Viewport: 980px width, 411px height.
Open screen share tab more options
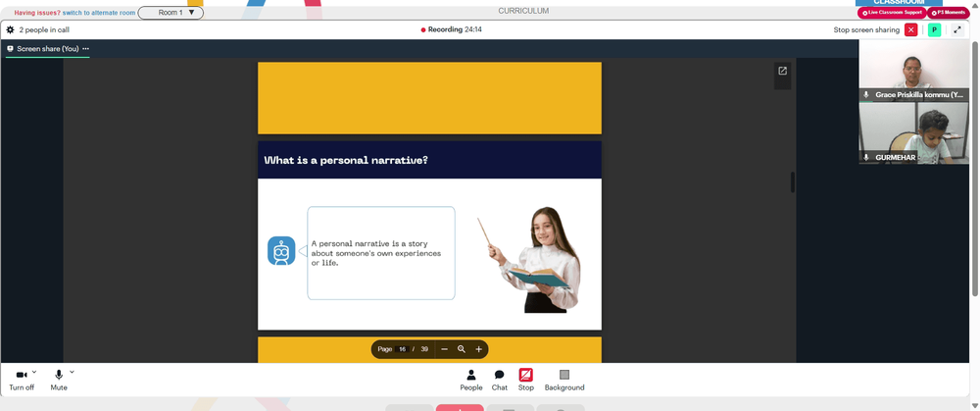(85, 49)
